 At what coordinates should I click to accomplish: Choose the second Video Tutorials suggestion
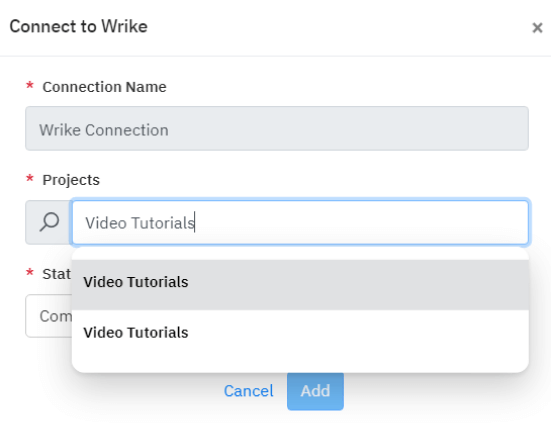[x=300, y=333]
